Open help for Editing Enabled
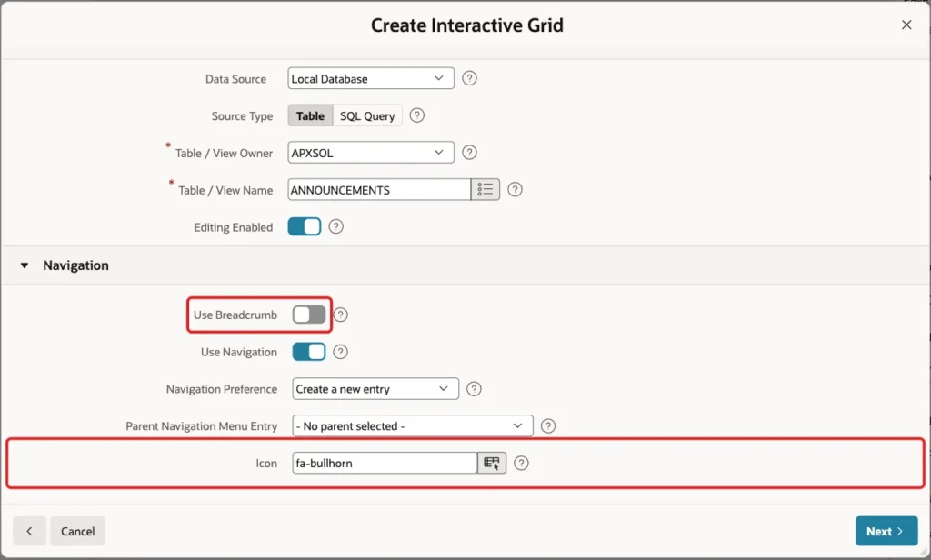Viewport: 931px width, 560px height. click(x=336, y=226)
